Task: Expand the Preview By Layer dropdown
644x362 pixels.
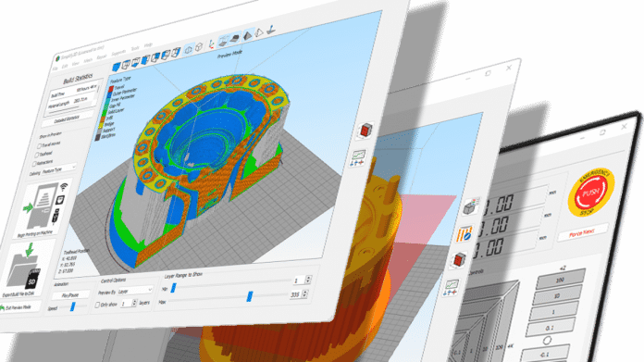Action: click(135, 291)
